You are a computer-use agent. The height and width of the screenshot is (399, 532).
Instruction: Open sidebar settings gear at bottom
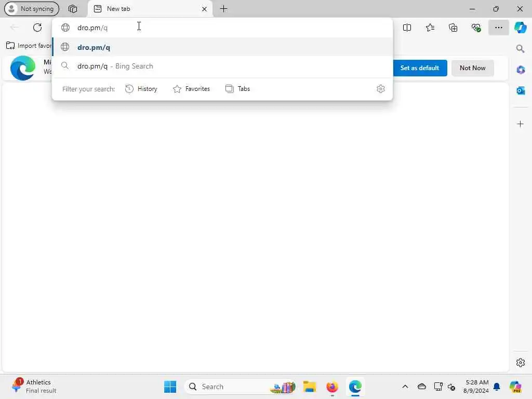(520, 363)
